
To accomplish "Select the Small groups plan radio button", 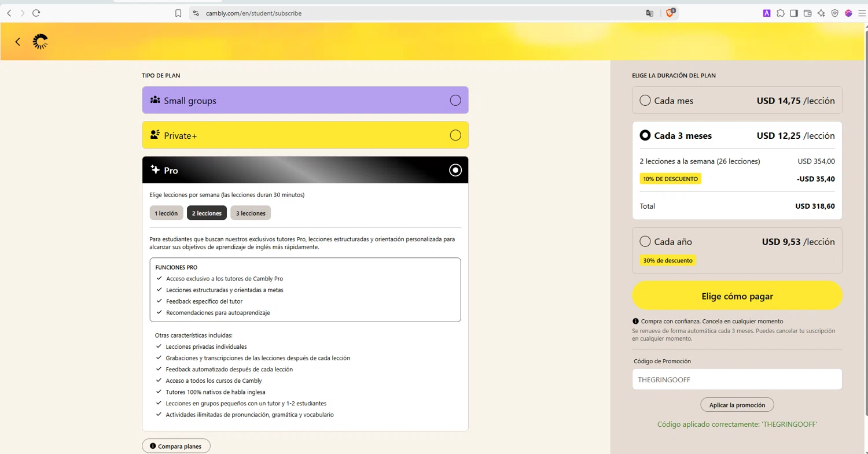I will tap(455, 100).
